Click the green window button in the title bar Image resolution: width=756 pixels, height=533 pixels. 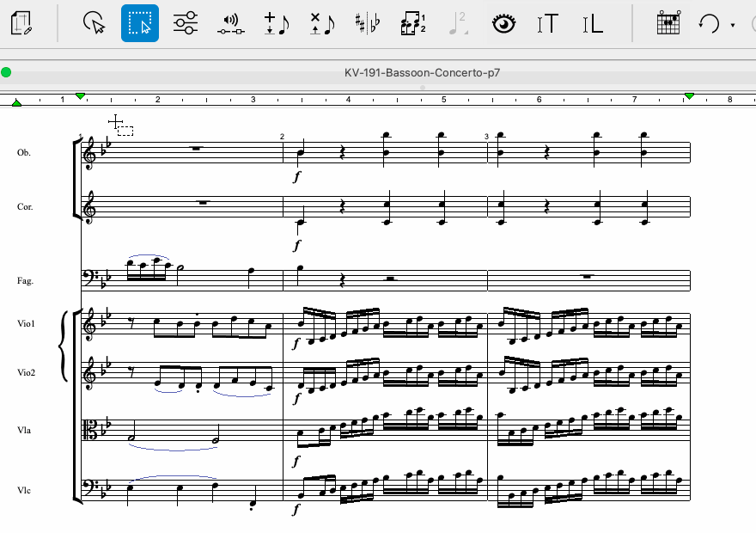(x=7, y=73)
